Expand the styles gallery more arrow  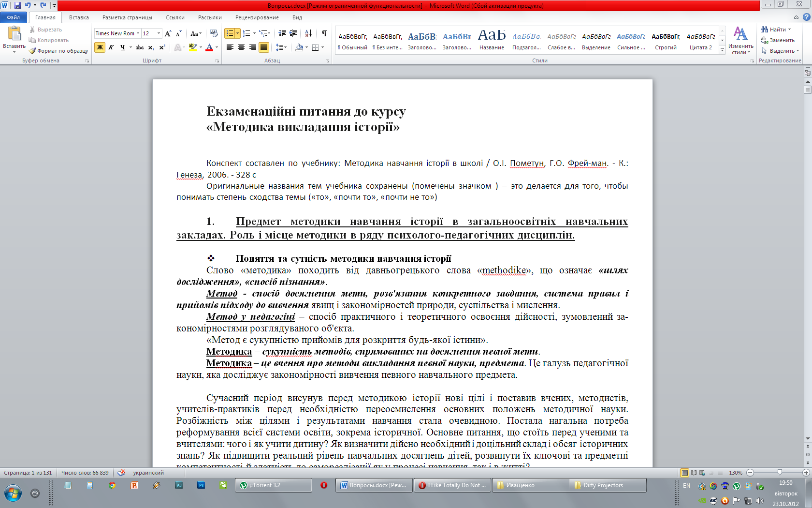tap(723, 50)
